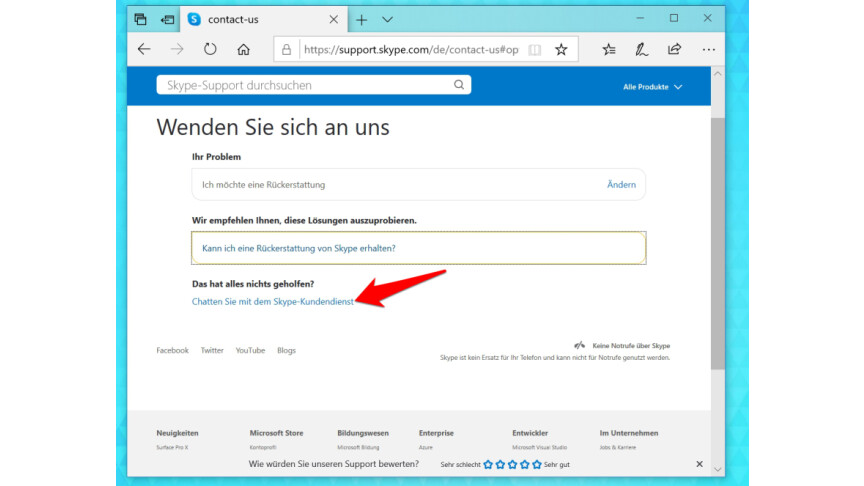This screenshot has width=864, height=486.
Task: Click the add notes pen icon
Action: (641, 50)
